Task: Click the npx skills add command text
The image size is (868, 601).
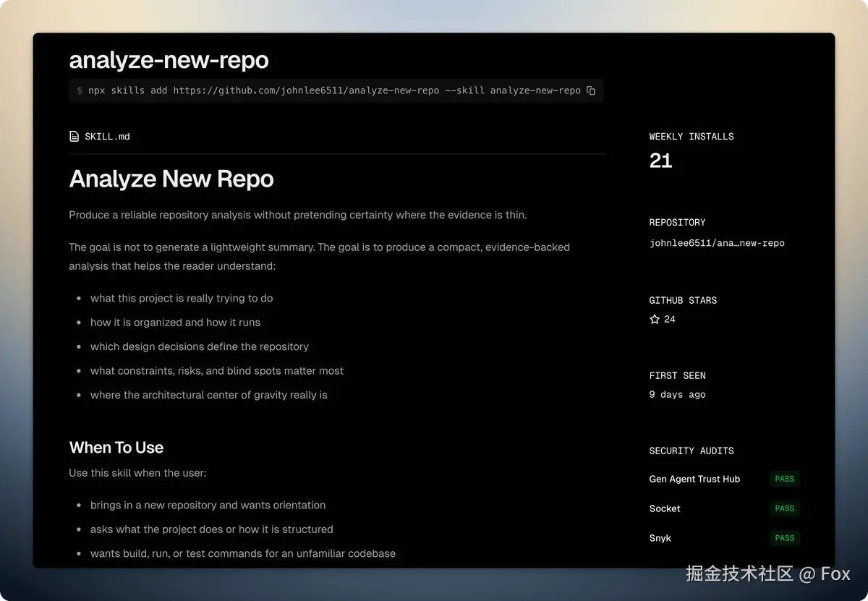Action: coord(333,90)
